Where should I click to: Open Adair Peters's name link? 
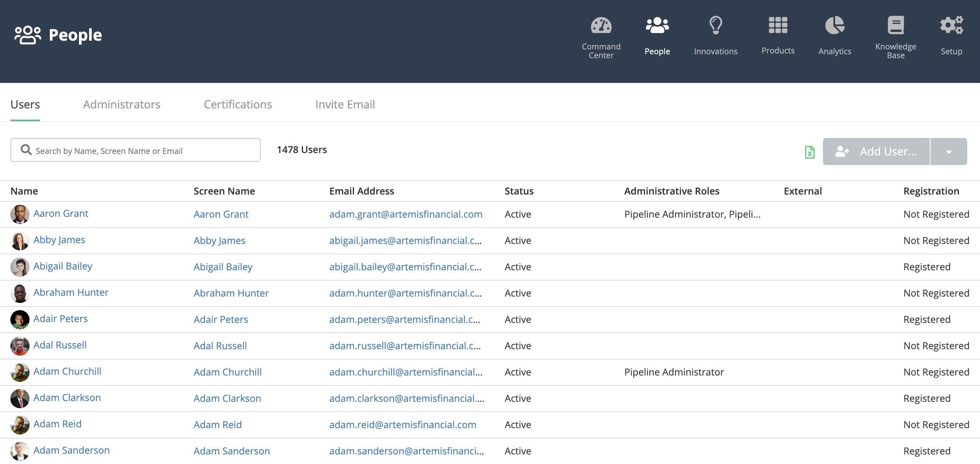click(x=60, y=319)
